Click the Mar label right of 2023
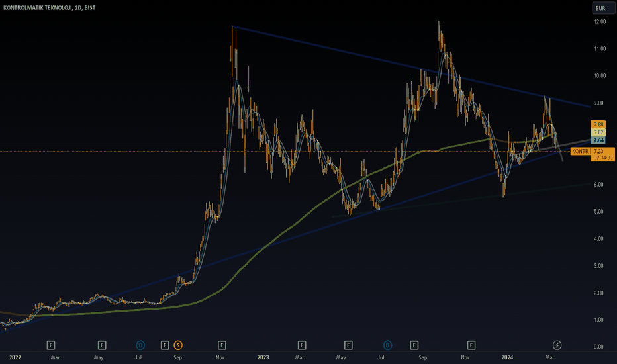The image size is (617, 364). (299, 357)
